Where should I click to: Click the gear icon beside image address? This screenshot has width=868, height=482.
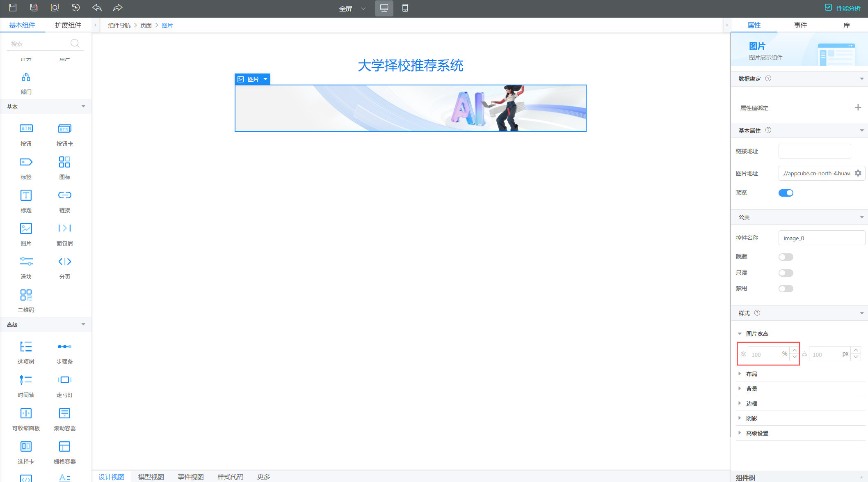pyautogui.click(x=858, y=173)
